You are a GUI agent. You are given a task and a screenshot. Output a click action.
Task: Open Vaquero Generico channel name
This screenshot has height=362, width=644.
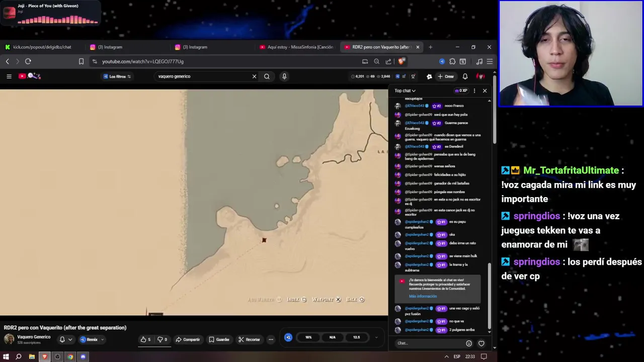34,337
